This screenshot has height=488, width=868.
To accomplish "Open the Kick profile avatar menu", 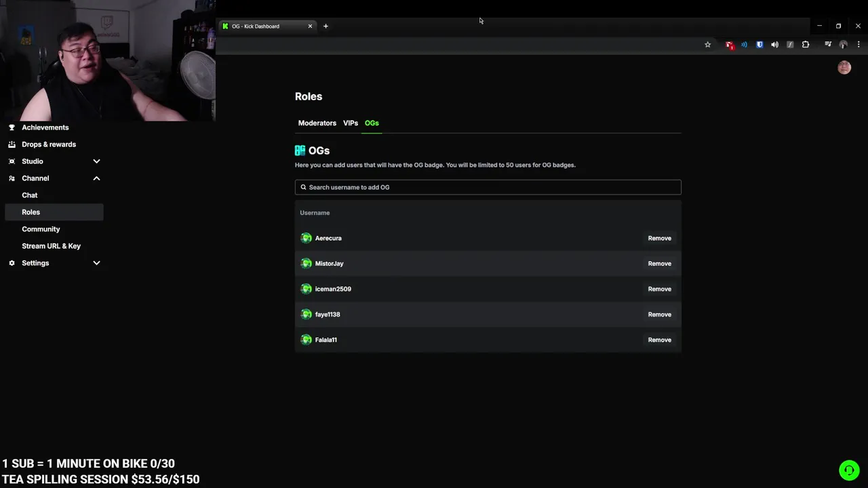I will [x=844, y=67].
